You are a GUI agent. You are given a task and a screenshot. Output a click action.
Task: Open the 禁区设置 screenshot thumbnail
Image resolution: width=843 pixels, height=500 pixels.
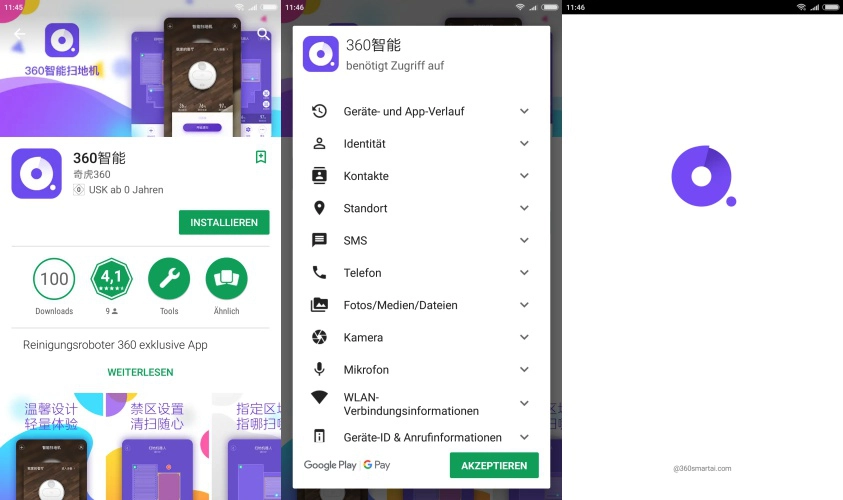coord(157,446)
